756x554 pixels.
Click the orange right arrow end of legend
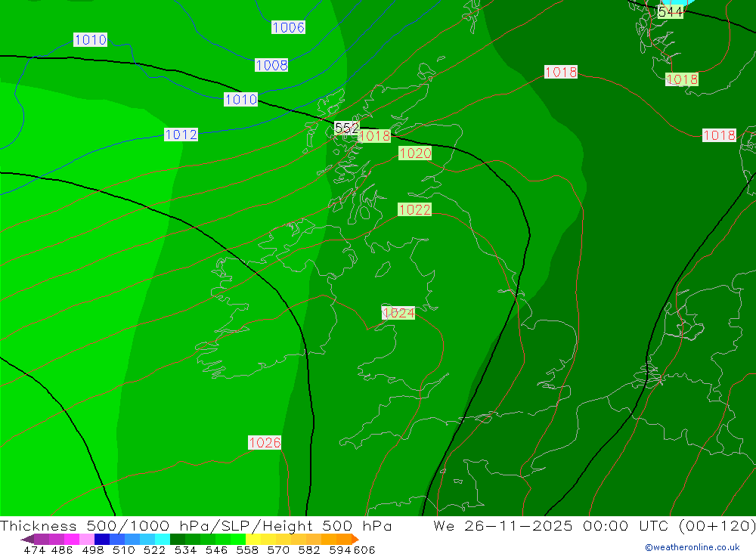355,539
